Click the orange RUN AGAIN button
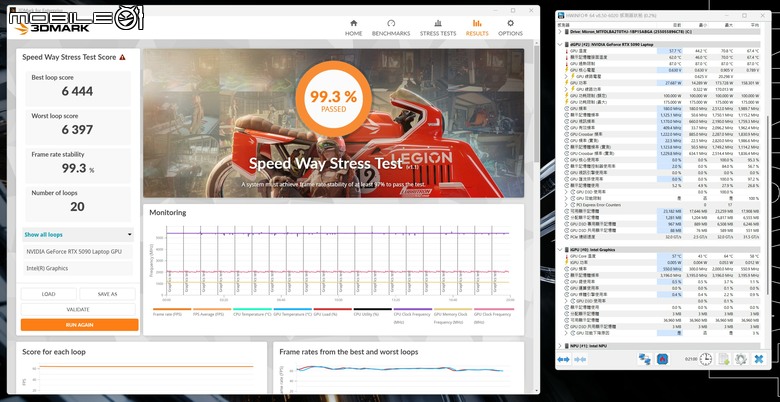The height and width of the screenshot is (402, 780). 79,325
